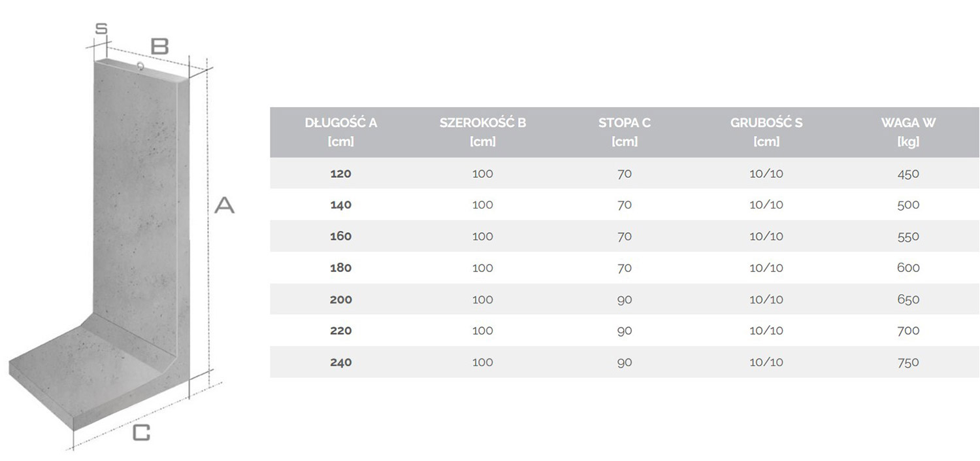Select the 240 length cell
The height and width of the screenshot is (461, 980).
point(340,362)
